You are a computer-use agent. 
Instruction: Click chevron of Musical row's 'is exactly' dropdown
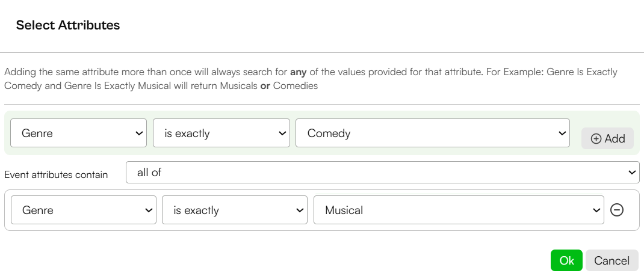coord(299,210)
